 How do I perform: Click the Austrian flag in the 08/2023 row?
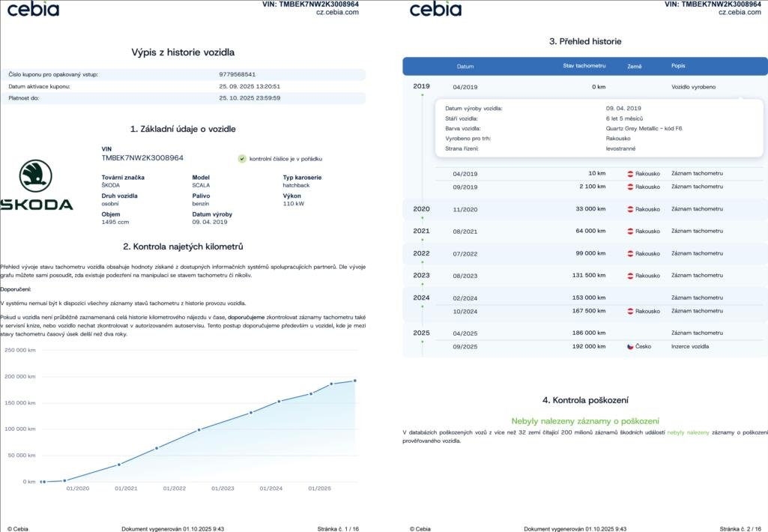click(x=631, y=276)
